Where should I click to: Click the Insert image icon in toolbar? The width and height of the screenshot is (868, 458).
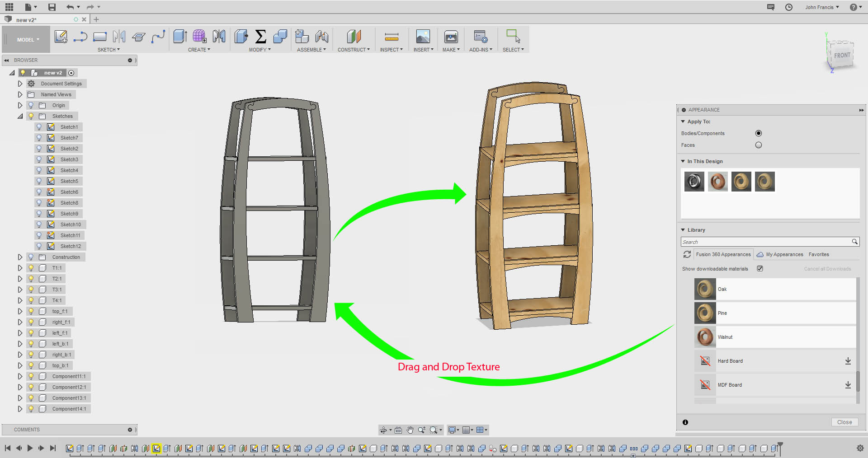coord(423,37)
